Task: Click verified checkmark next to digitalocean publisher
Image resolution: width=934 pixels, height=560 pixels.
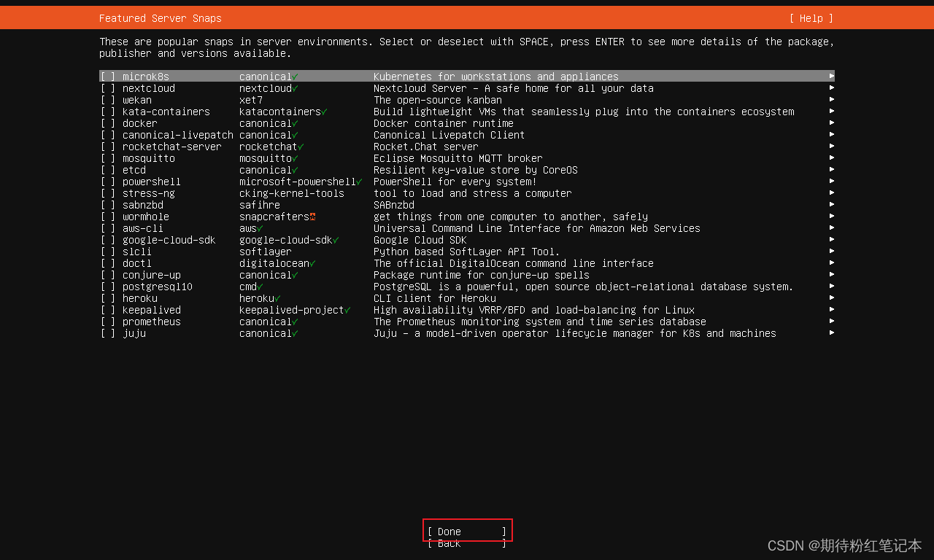Action: (312, 263)
